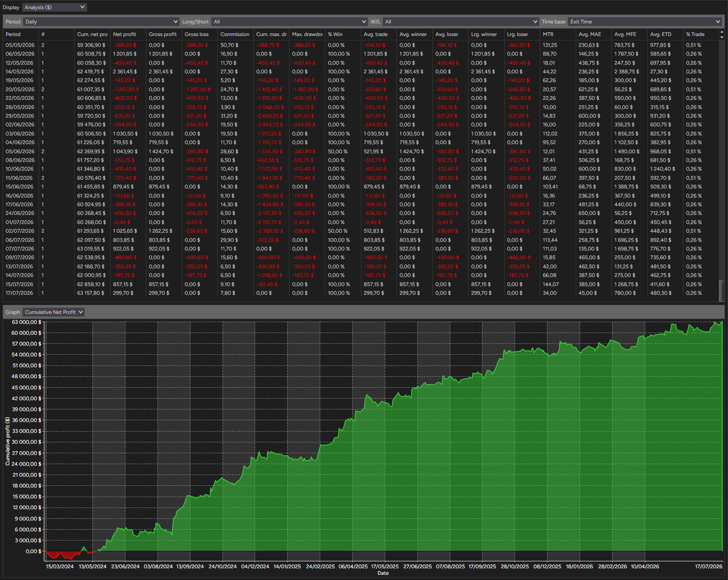Select the 06/05/2026 period row
Image resolution: width=728 pixels, height=580 pixels.
click(x=361, y=54)
